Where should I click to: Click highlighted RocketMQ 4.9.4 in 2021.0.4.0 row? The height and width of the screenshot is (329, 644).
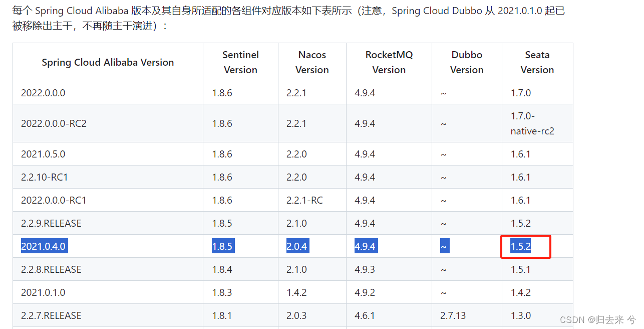pyautogui.click(x=365, y=246)
